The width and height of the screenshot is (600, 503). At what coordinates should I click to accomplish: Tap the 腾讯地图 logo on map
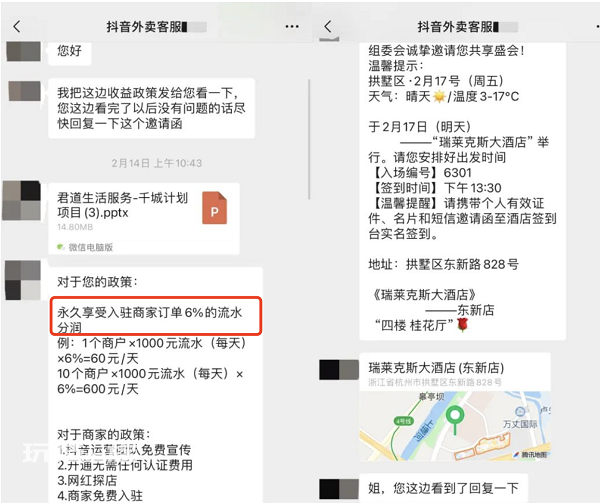pos(530,454)
